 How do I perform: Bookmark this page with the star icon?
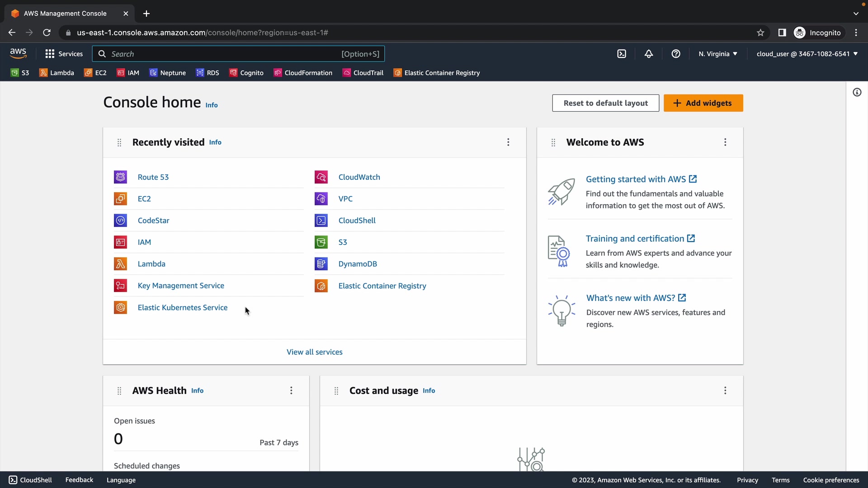point(760,33)
